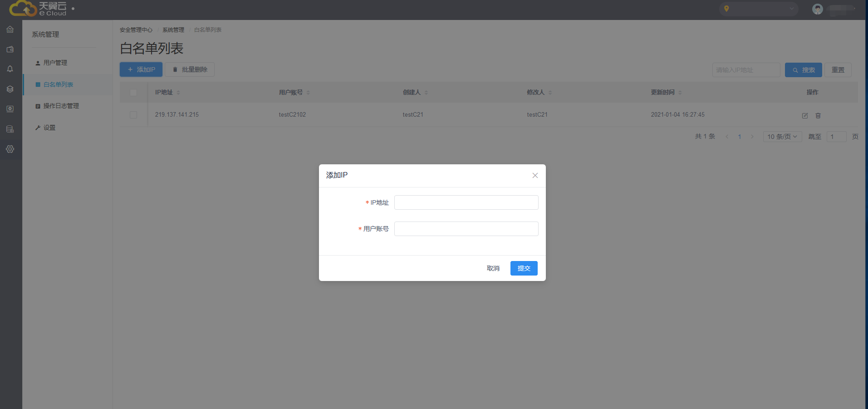The height and width of the screenshot is (409, 868).
Task: Delete row 219.137.141.215 via trash icon
Action: [x=818, y=116]
